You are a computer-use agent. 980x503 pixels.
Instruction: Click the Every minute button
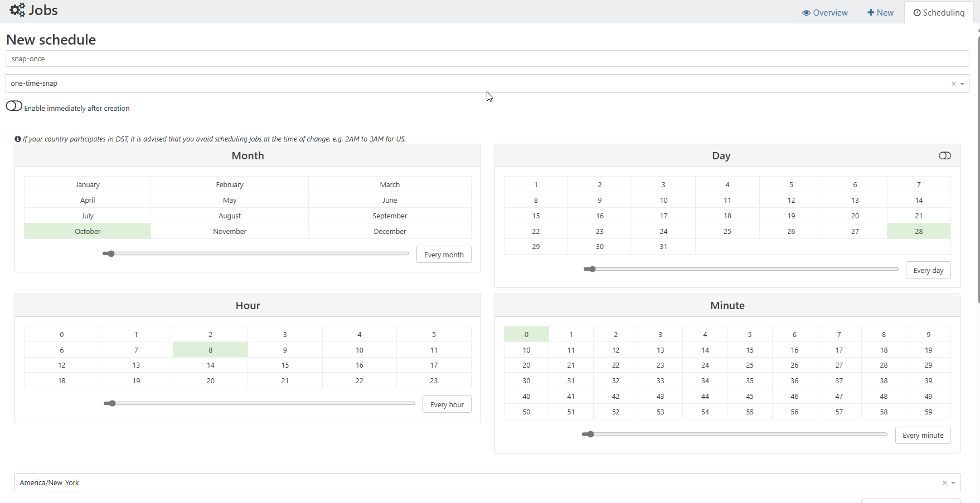(x=923, y=436)
